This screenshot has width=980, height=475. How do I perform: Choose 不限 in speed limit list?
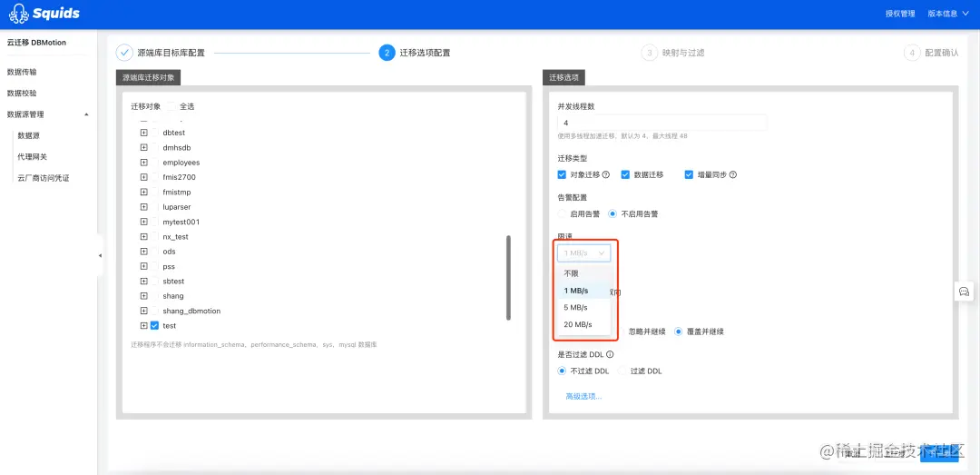[583, 273]
